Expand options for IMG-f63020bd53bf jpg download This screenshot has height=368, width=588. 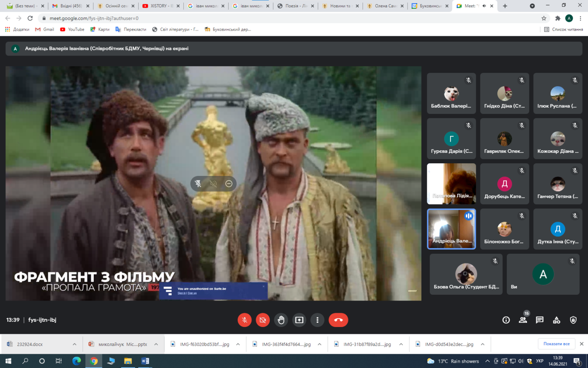point(238,344)
